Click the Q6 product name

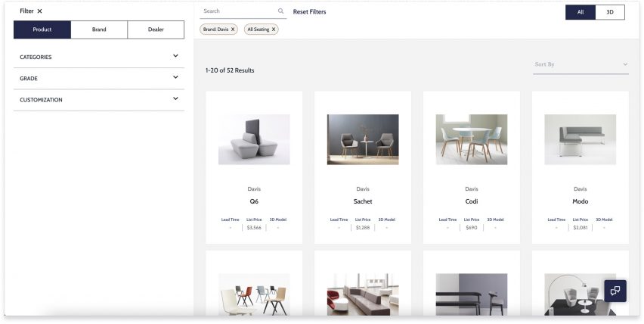point(254,201)
